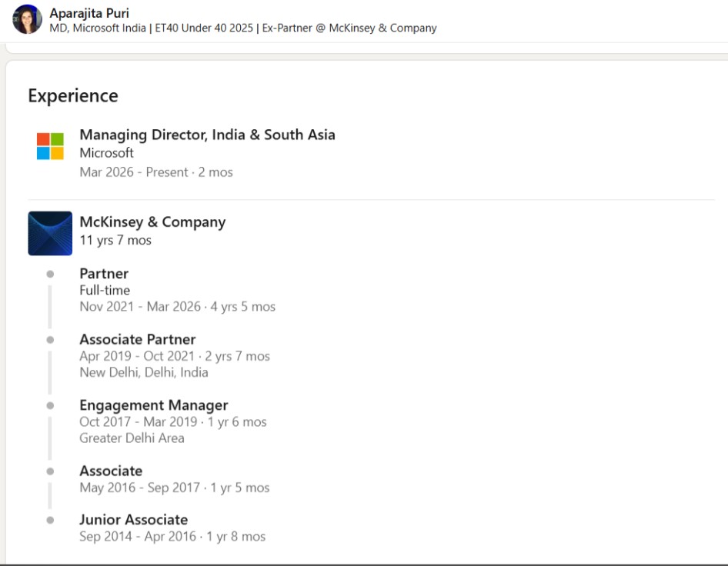The height and width of the screenshot is (566, 728).
Task: Click the New Delhi, Delhi, India location
Action: (144, 372)
